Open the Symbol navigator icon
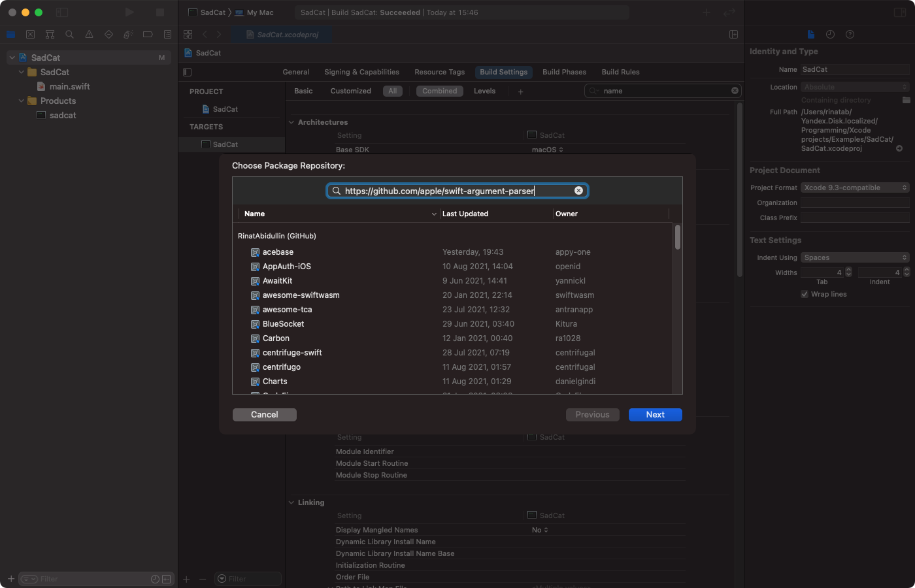The image size is (915, 588). tap(50, 35)
